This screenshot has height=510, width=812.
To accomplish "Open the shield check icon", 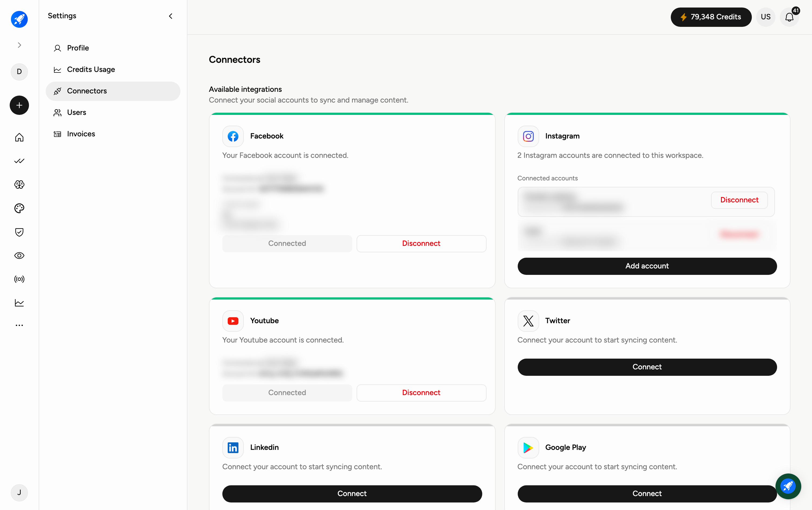I will click(19, 232).
